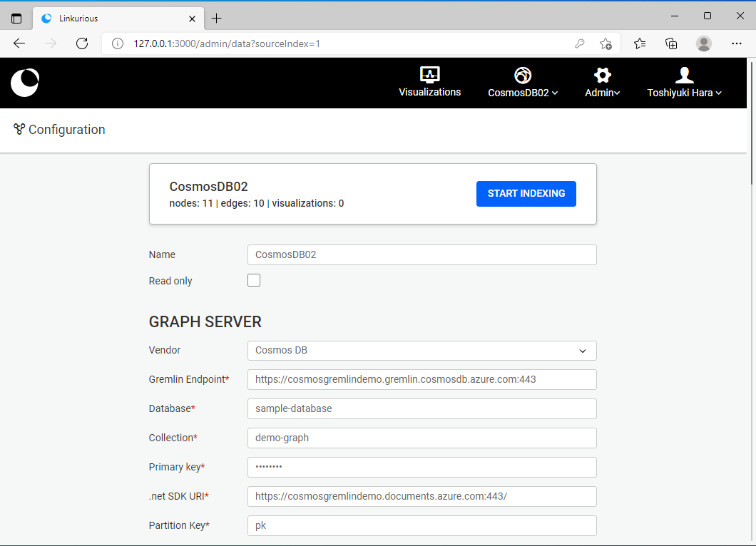756x546 pixels.
Task: Open the Visualizations page
Action: [x=429, y=83]
